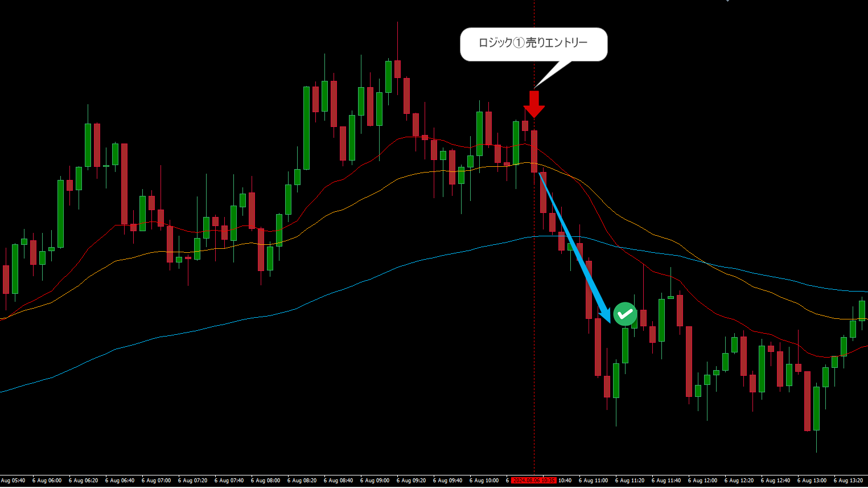
Task: Click the "6 Aug 12:20" time axis label
Action: point(739,481)
